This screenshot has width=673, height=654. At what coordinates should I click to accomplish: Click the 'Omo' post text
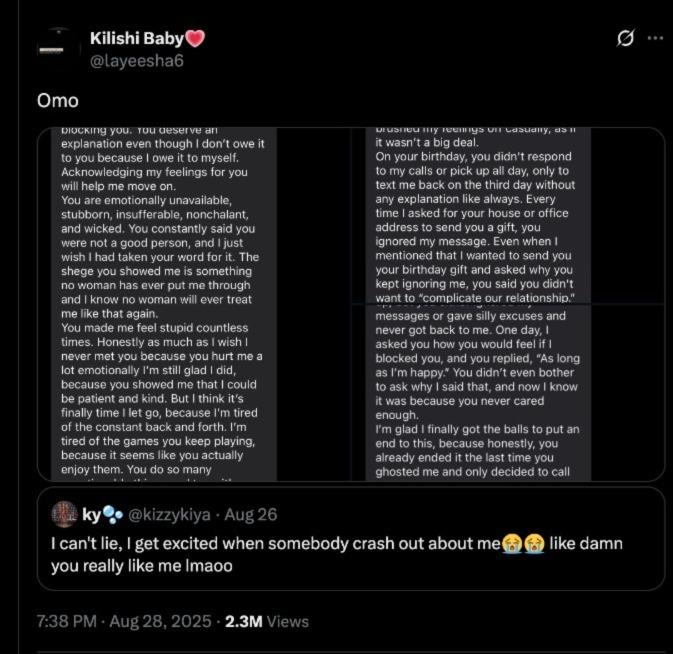coord(57,100)
